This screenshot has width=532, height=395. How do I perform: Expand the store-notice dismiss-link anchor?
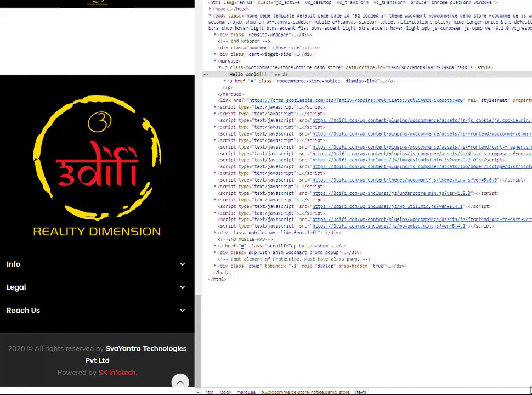[225, 81]
